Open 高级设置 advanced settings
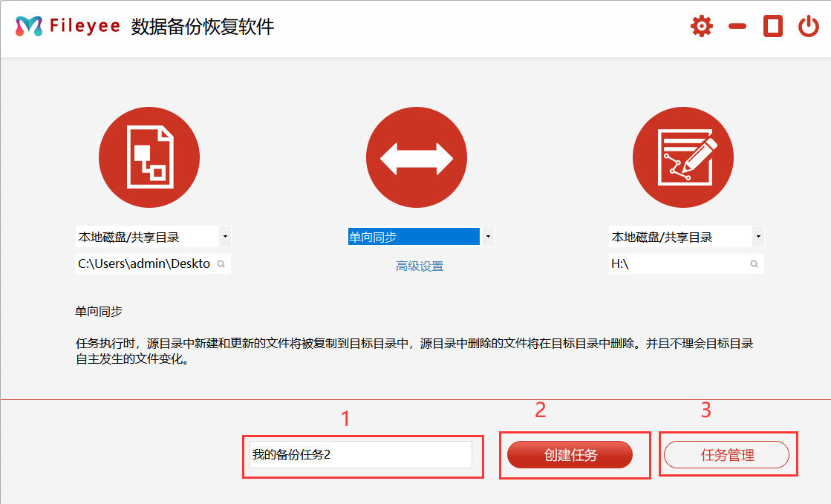 click(418, 266)
